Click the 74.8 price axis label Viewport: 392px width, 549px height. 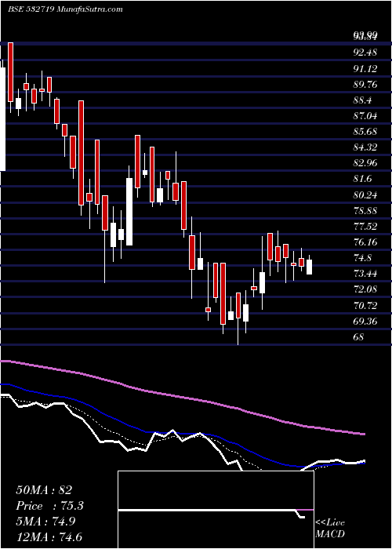tap(362, 258)
